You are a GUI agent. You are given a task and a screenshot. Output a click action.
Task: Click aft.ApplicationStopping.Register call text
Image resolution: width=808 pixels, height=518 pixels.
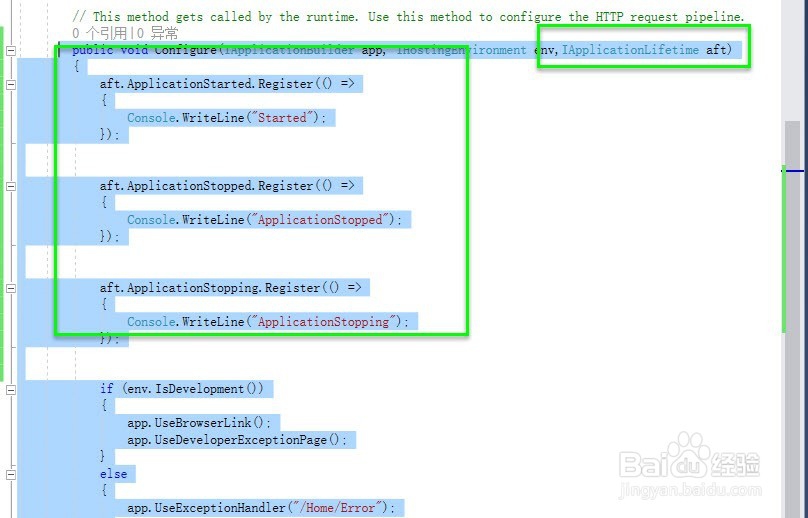pos(231,288)
